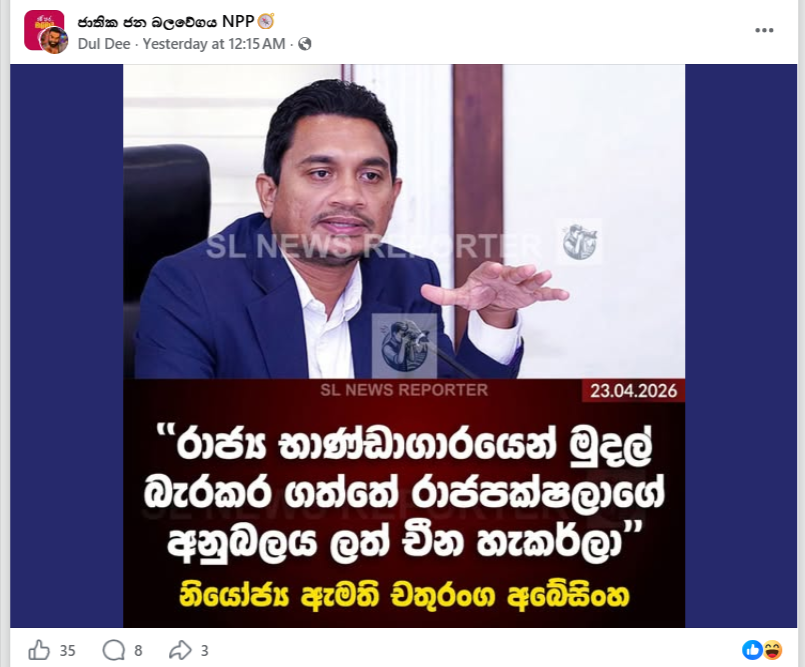The width and height of the screenshot is (805, 667).
Task: Click the small author avatar overlay
Action: pos(53,41)
